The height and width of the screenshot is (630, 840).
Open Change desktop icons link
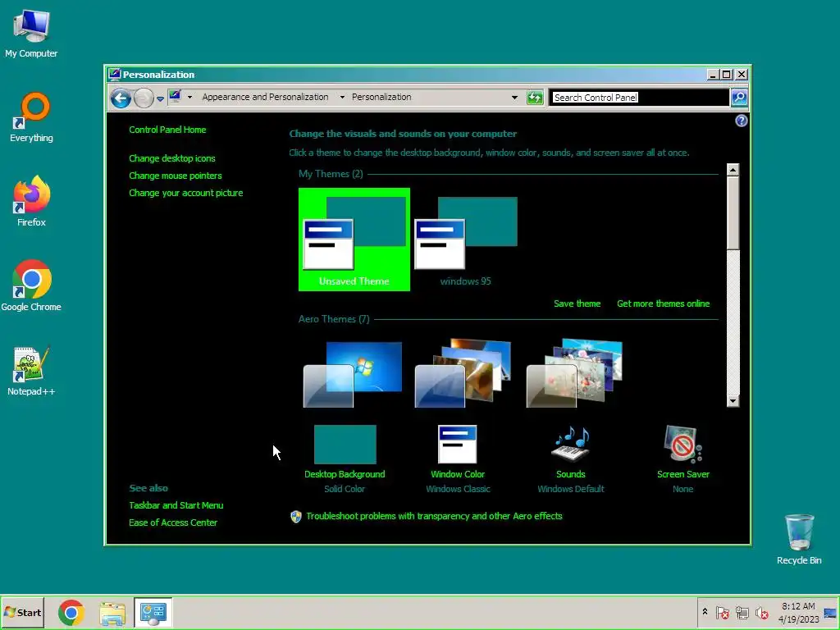(x=172, y=158)
